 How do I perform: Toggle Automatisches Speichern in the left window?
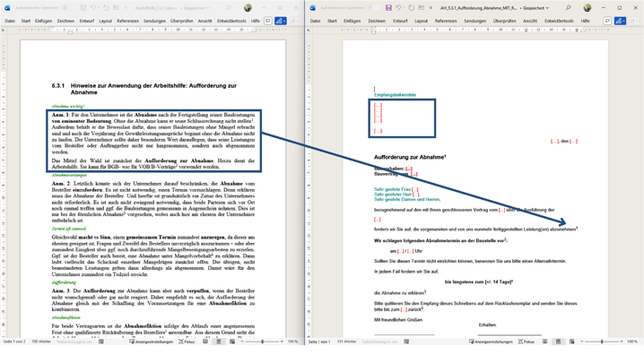pos(68,8)
